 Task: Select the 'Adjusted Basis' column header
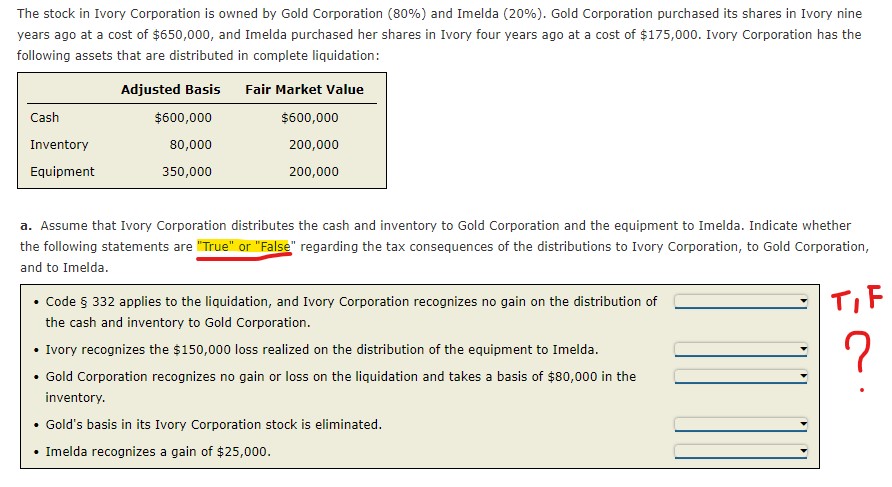click(x=170, y=89)
